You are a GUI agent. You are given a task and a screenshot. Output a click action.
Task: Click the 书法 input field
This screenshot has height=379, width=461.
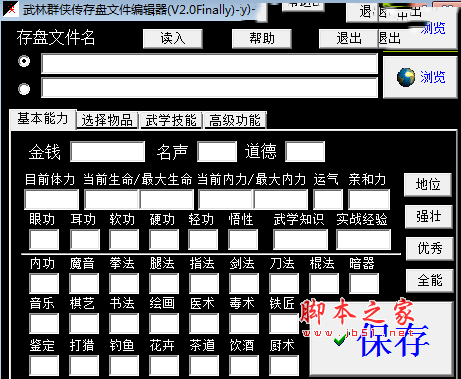pyautogui.click(x=124, y=323)
